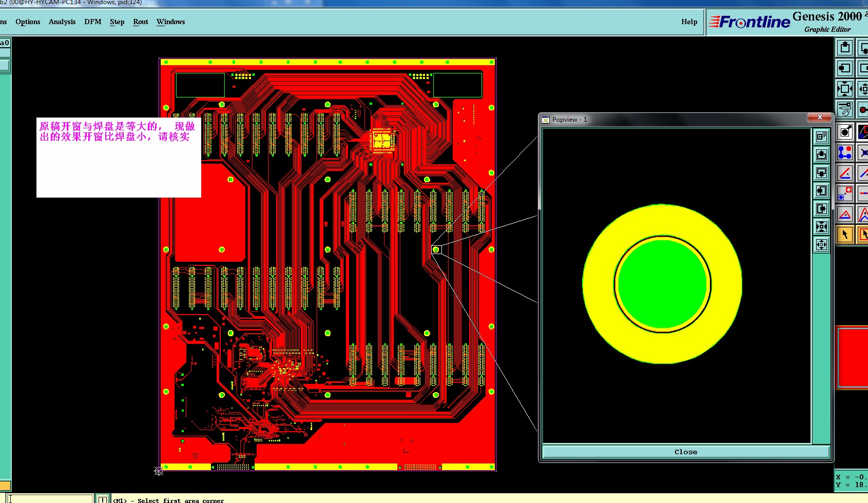Click the small teal button under a0
Image resolution: width=868 pixels, height=503 pixels.
pos(5,65)
